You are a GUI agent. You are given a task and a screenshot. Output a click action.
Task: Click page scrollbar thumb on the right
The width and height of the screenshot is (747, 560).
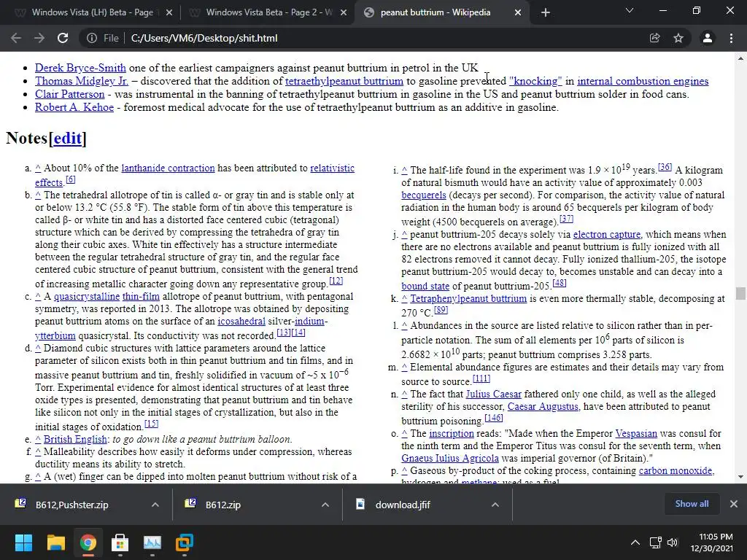coord(740,293)
